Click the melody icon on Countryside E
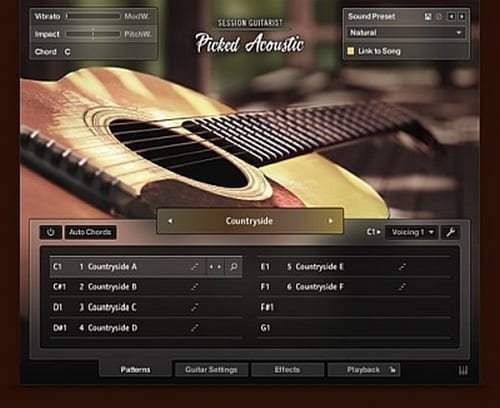Screen dimensions: 500x408 pos(403,267)
